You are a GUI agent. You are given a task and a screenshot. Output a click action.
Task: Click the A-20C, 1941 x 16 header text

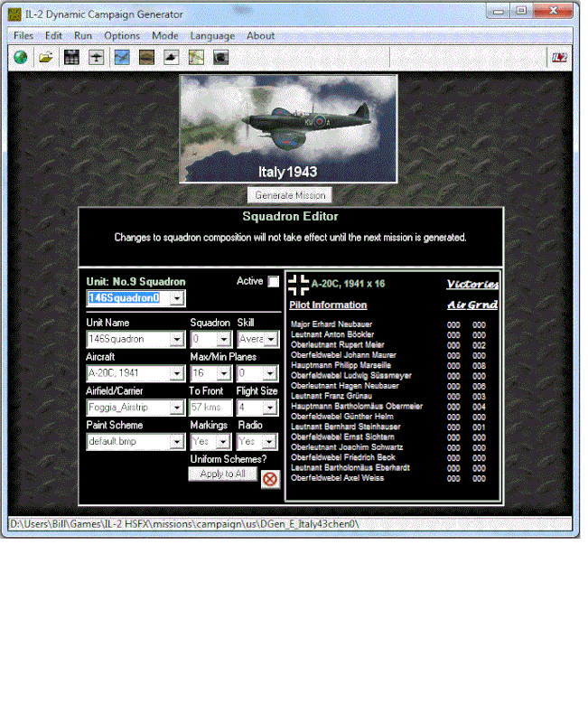coord(348,284)
